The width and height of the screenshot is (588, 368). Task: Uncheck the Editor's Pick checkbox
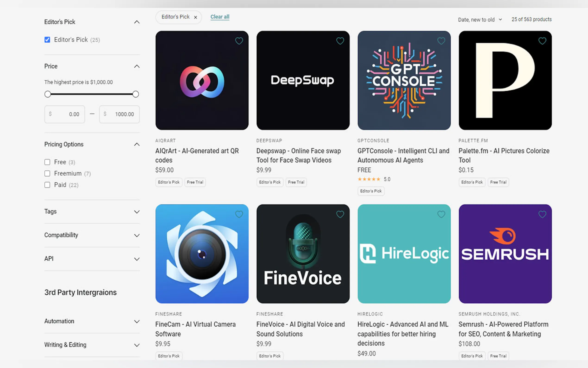tap(47, 40)
